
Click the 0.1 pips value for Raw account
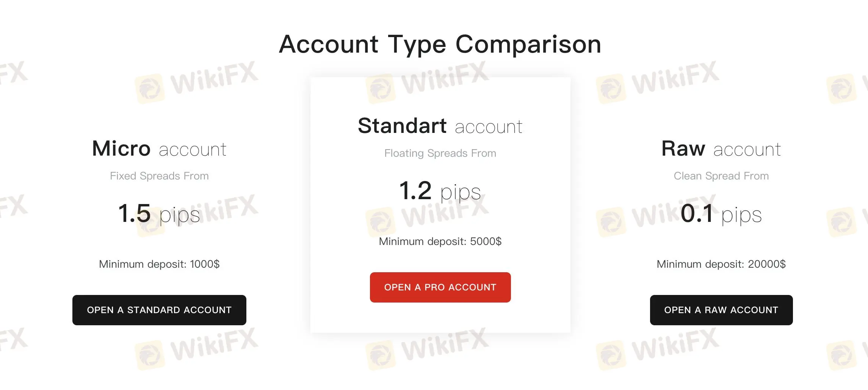(721, 214)
